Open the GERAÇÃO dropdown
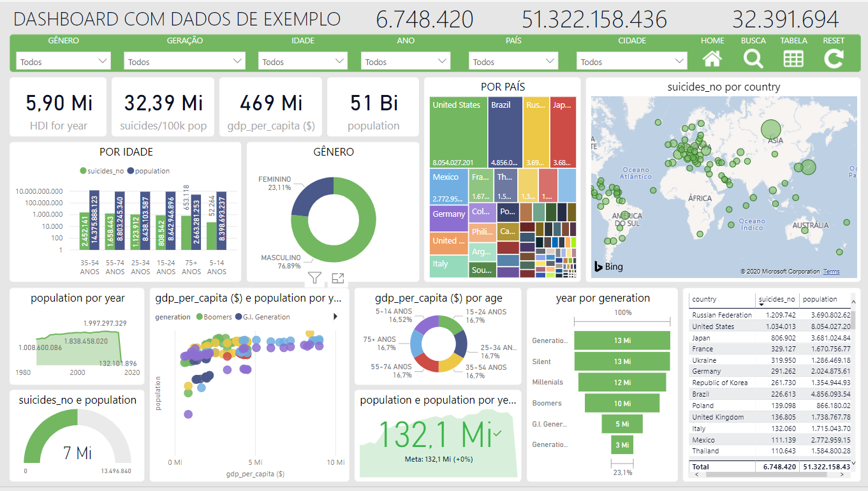 [x=184, y=61]
